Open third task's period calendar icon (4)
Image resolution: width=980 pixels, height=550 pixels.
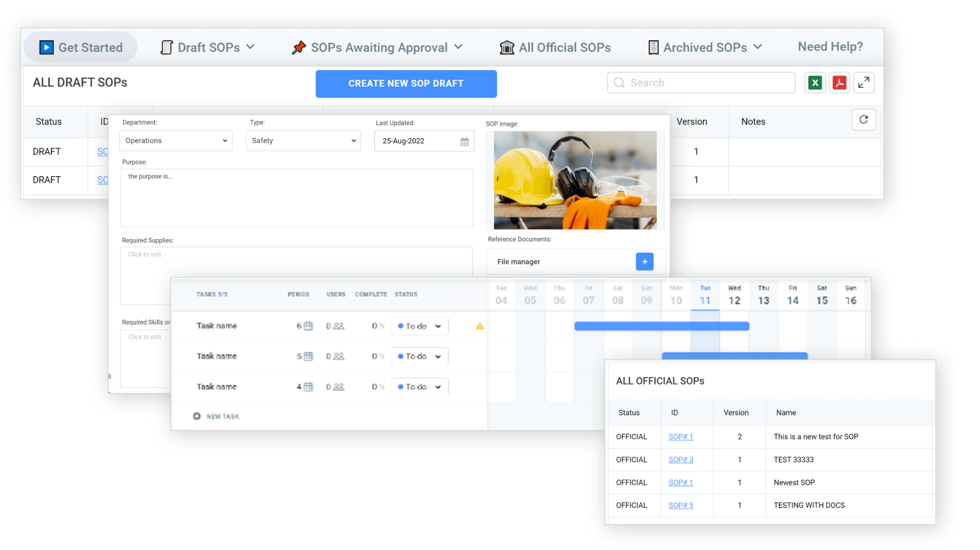(308, 387)
